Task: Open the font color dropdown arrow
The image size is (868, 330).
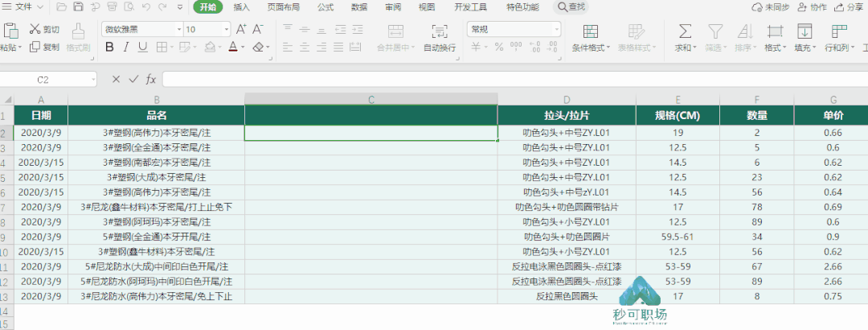Action: (x=243, y=47)
